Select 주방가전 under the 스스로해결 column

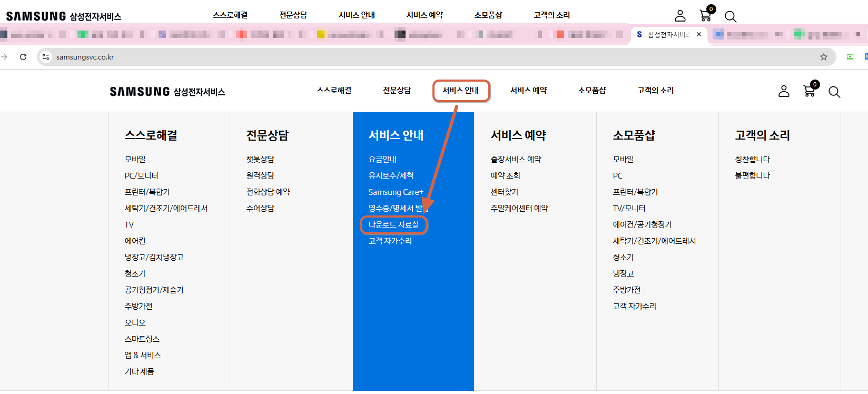138,306
